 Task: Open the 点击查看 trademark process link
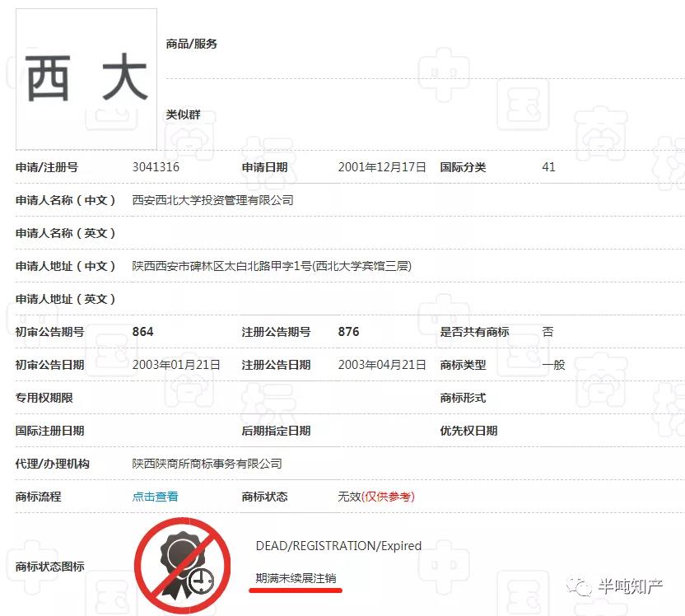155,497
